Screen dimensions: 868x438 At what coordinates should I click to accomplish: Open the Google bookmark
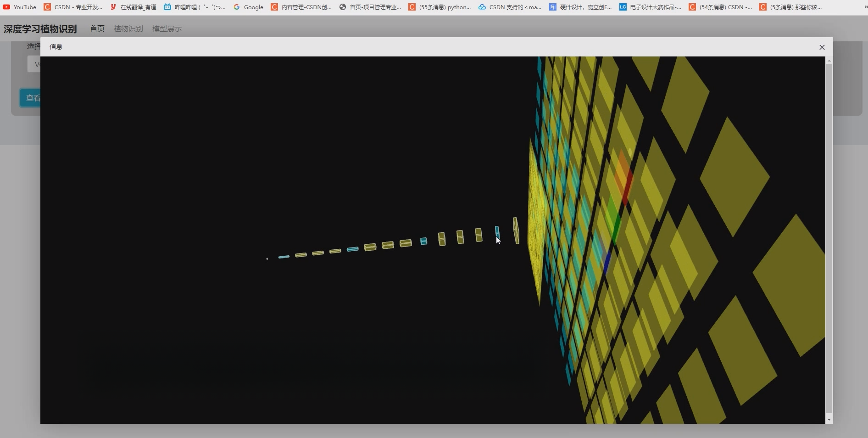pyautogui.click(x=248, y=7)
